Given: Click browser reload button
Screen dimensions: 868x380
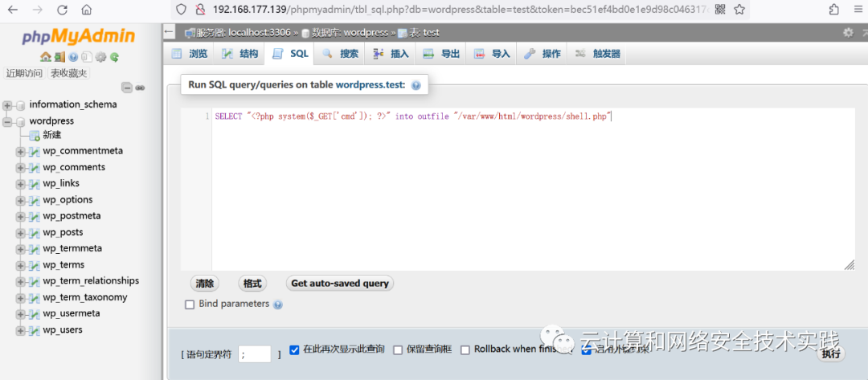Looking at the screenshot, I should [62, 10].
